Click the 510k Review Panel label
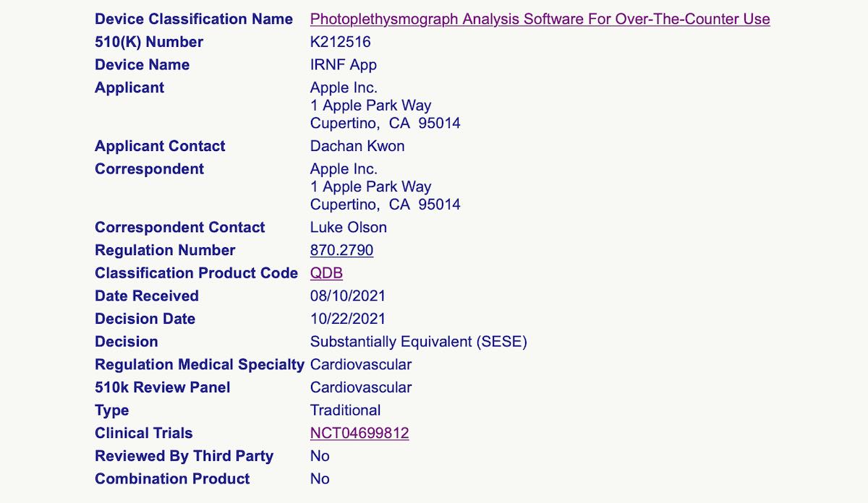The image size is (868, 503). tap(163, 387)
